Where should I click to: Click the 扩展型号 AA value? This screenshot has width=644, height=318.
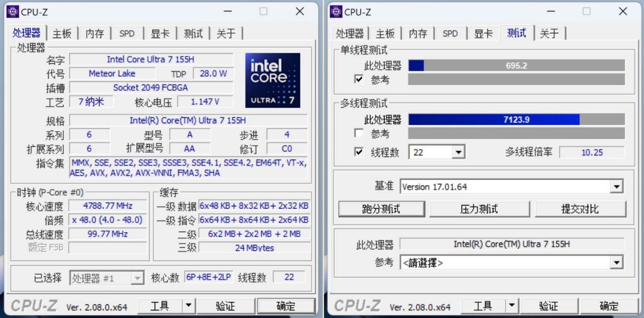pyautogui.click(x=190, y=149)
